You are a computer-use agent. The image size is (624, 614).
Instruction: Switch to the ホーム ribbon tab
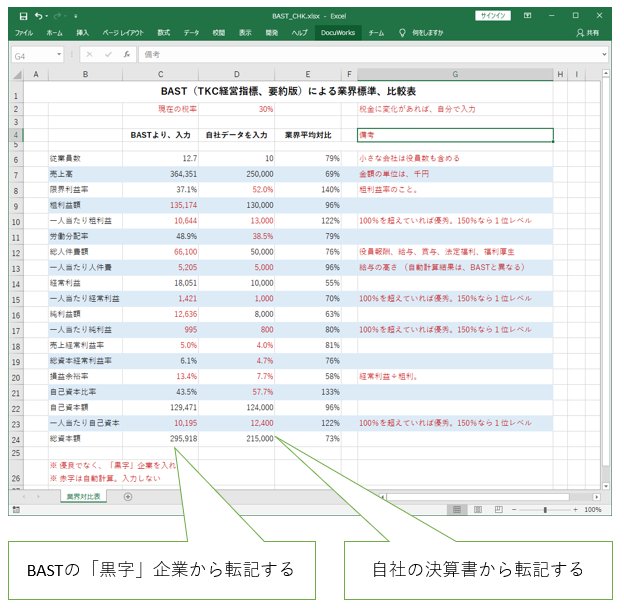click(54, 33)
